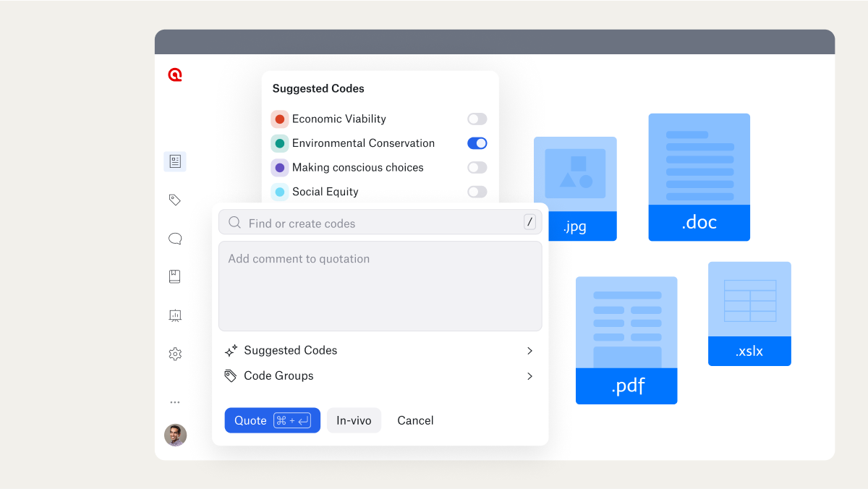868x489 pixels.
Task: Click the tag icon beside Code Groups
Action: (231, 375)
